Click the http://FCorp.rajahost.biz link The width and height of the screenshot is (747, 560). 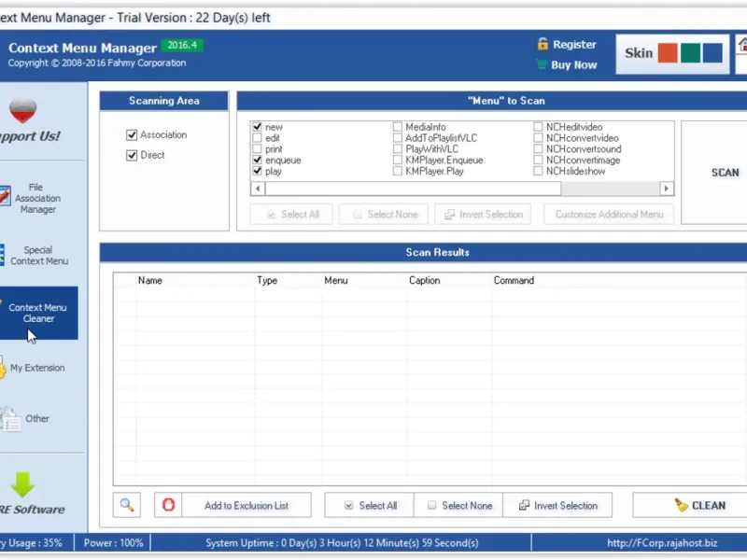click(x=662, y=543)
